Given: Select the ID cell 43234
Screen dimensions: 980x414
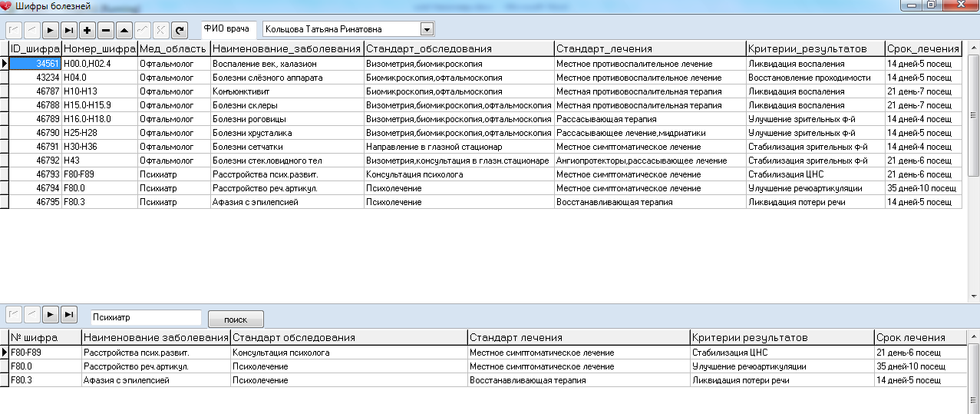Looking at the screenshot, I should tap(35, 78).
